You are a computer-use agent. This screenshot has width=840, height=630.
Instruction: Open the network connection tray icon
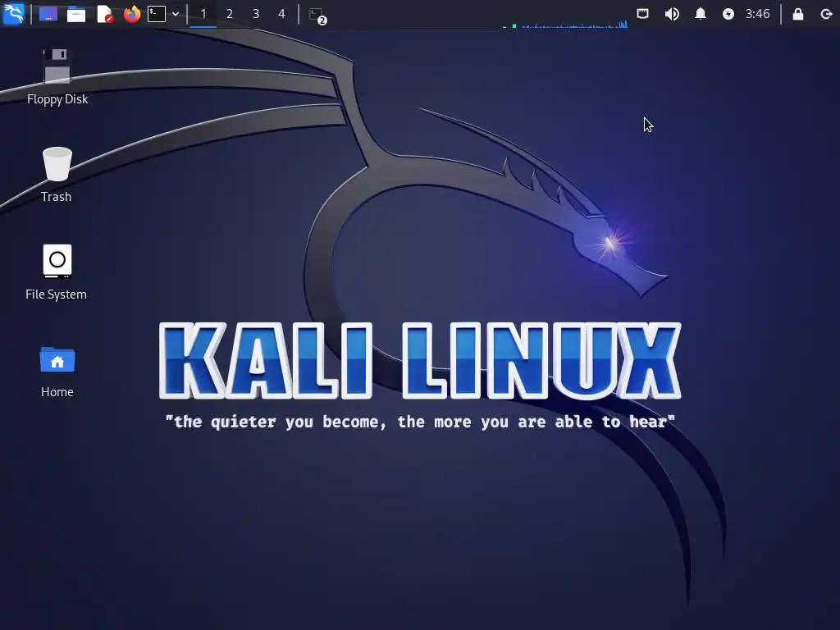642,14
